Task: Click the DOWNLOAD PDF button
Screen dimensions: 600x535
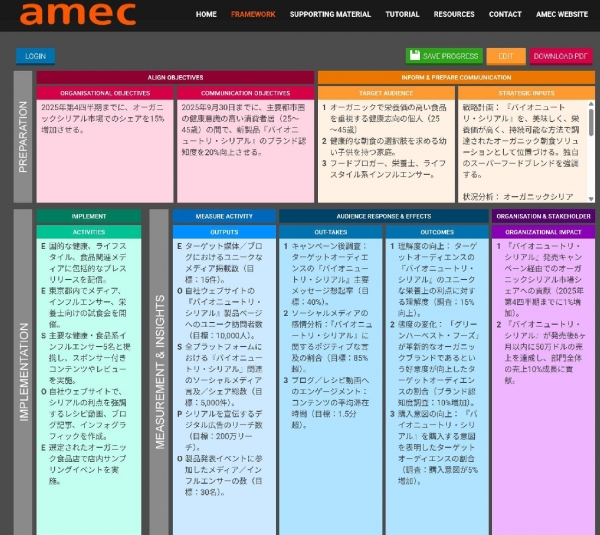Action: 561,56
